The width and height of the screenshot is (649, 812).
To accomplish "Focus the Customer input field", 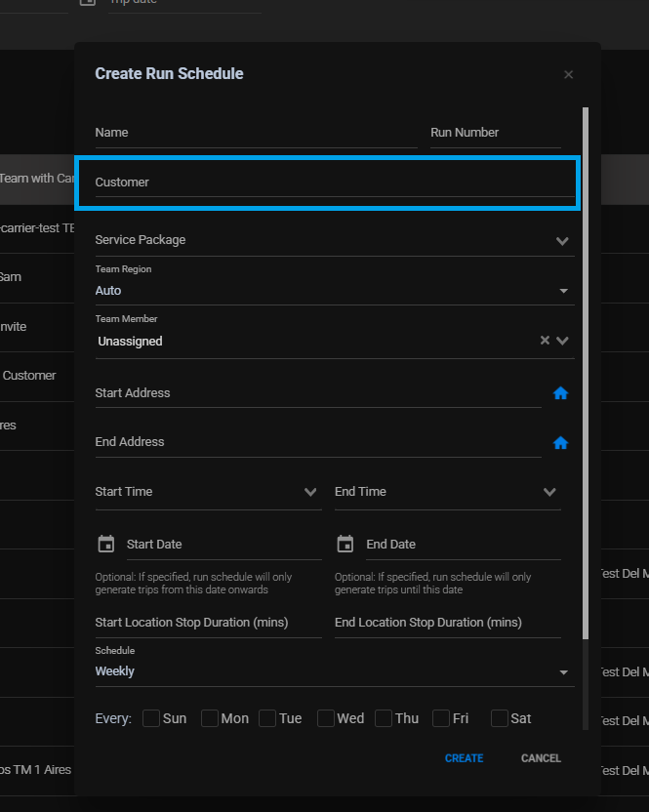I will [334, 183].
